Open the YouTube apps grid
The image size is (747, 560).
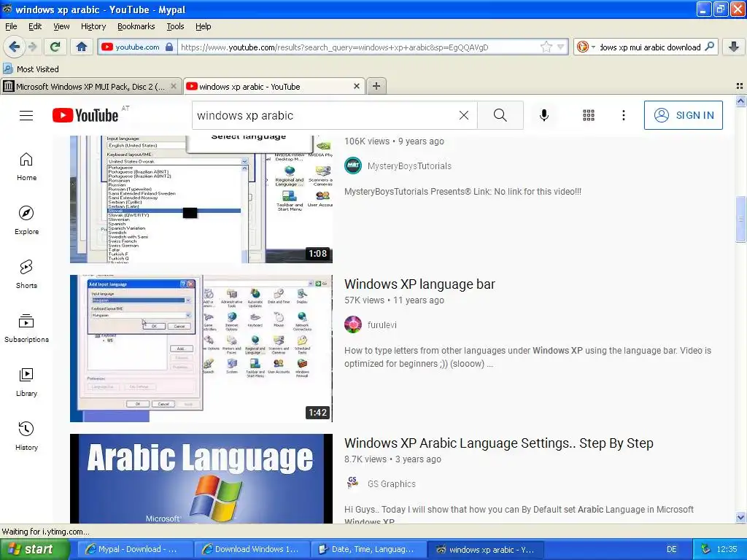pos(589,115)
